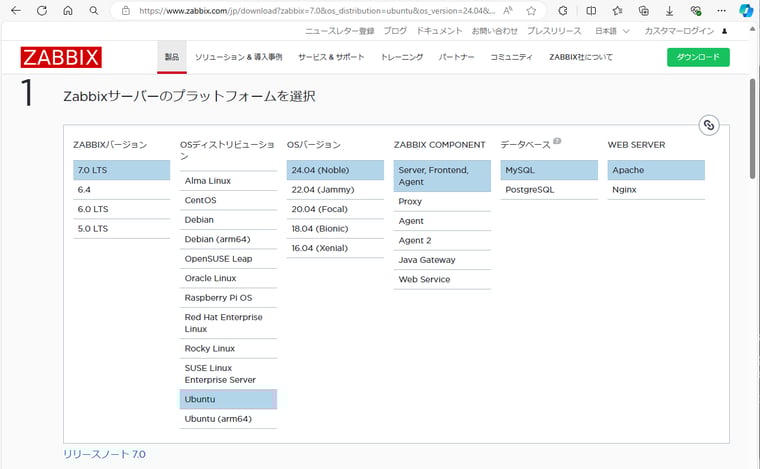Open the collections icon

point(644,11)
